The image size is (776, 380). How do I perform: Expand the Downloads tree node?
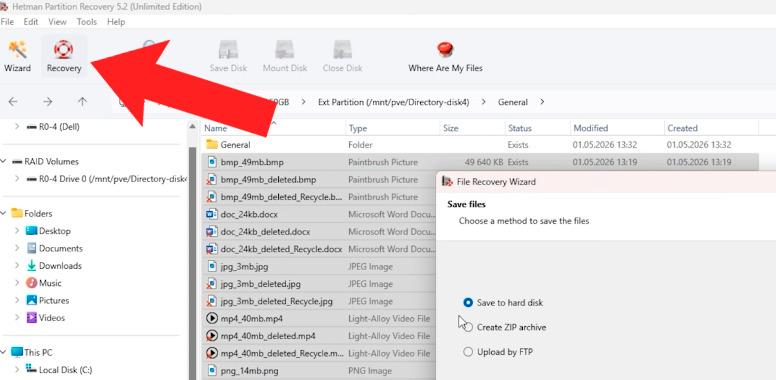click(17, 265)
